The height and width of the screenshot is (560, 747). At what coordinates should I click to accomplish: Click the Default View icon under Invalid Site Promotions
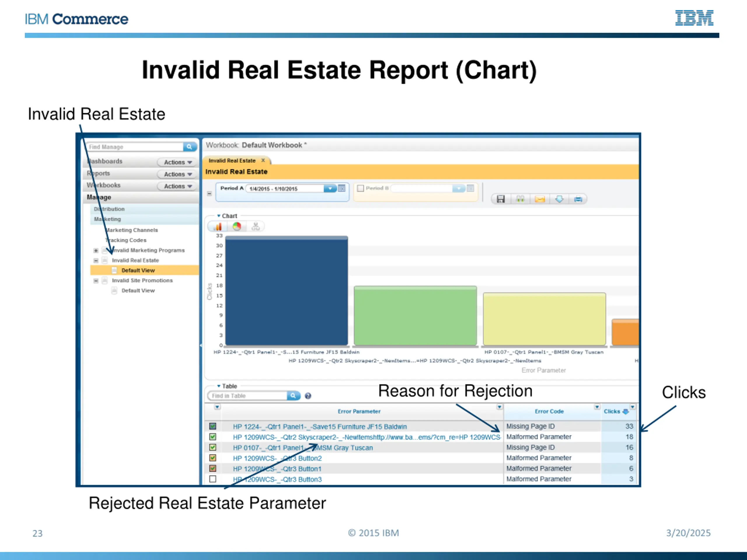coord(114,290)
